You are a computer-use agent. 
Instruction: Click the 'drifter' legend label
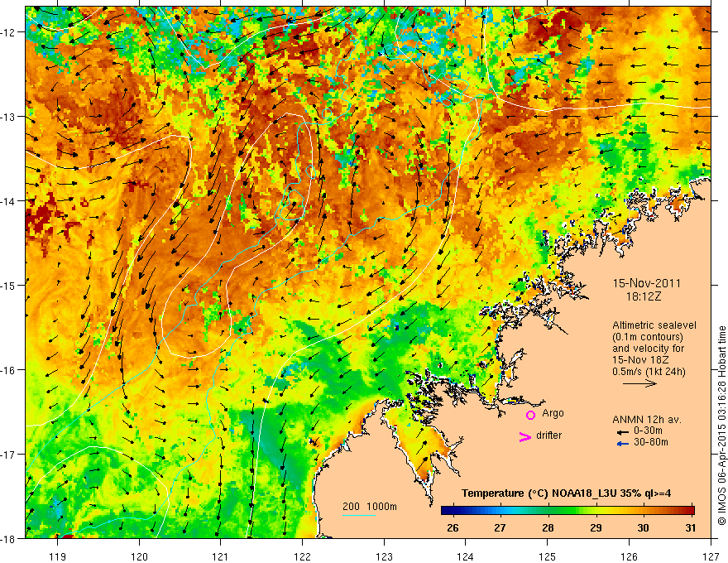(x=548, y=435)
